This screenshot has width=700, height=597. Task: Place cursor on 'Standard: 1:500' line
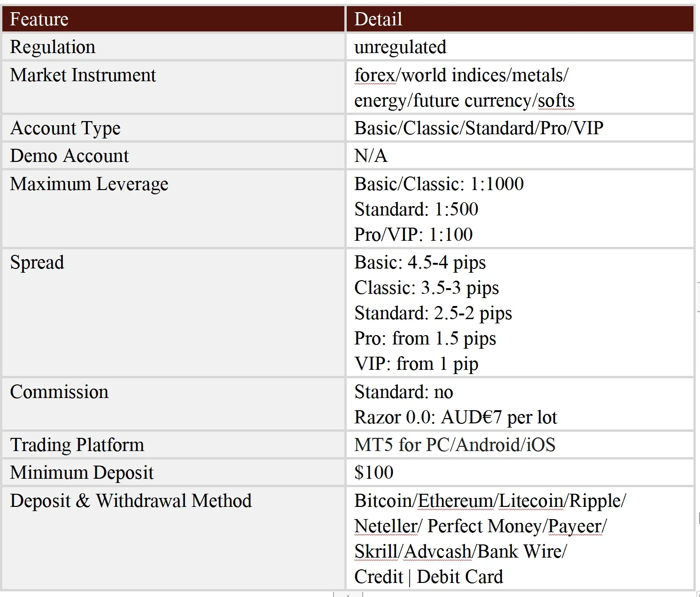pyautogui.click(x=416, y=209)
